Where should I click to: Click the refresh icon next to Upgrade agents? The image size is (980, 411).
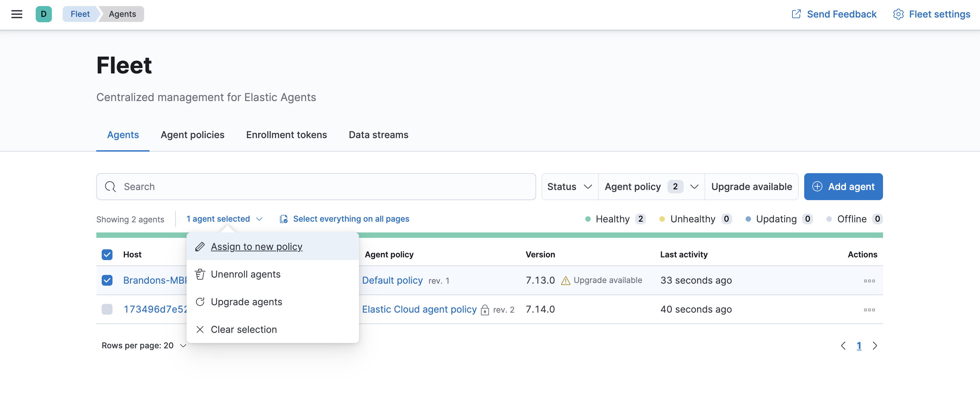click(x=200, y=302)
